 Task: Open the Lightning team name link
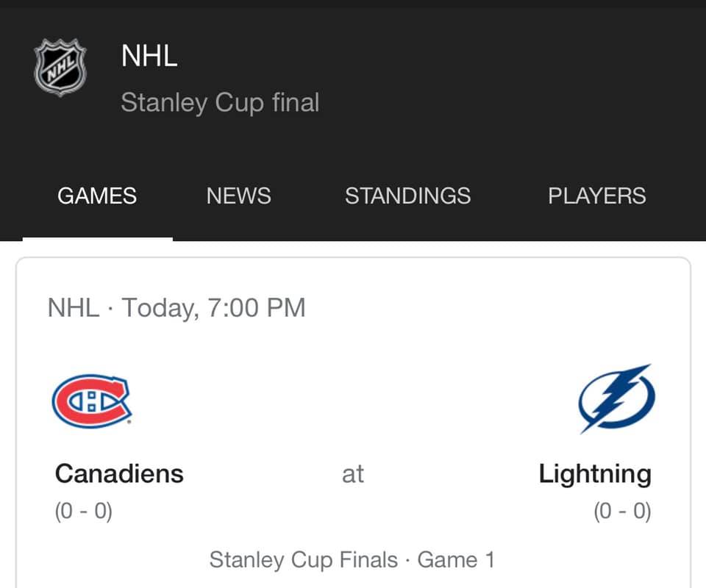(595, 475)
